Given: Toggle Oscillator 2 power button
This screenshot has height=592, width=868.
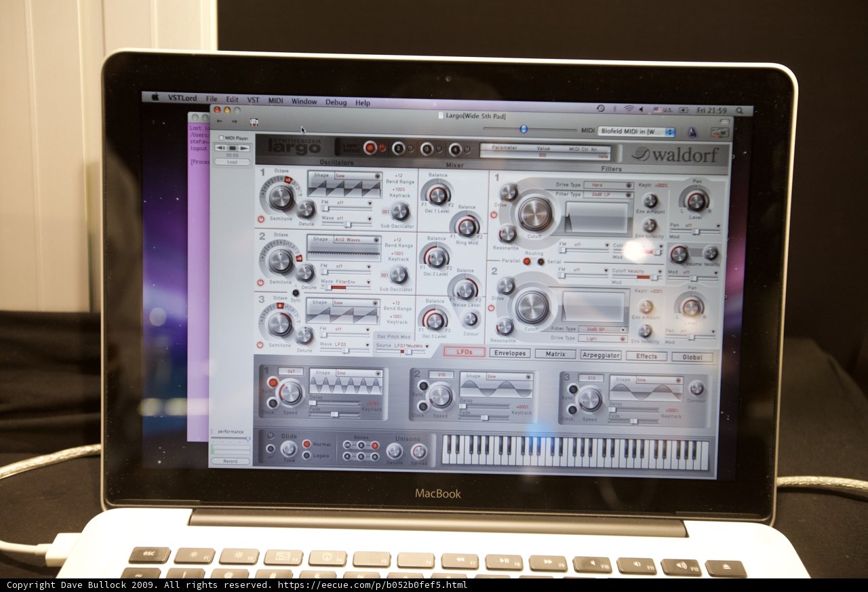Looking at the screenshot, I should tap(260, 282).
